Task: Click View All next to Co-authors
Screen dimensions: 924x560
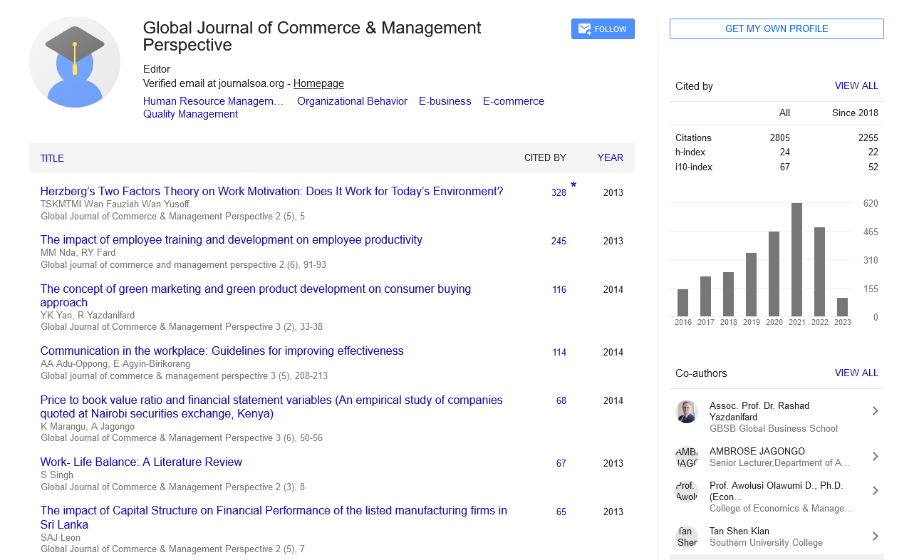Action: pyautogui.click(x=856, y=373)
